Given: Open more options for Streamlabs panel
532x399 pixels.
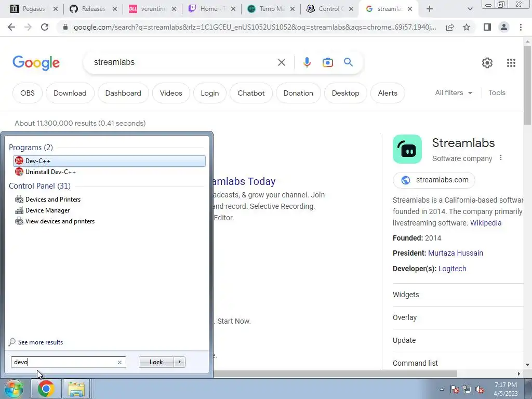Looking at the screenshot, I should coord(501,158).
